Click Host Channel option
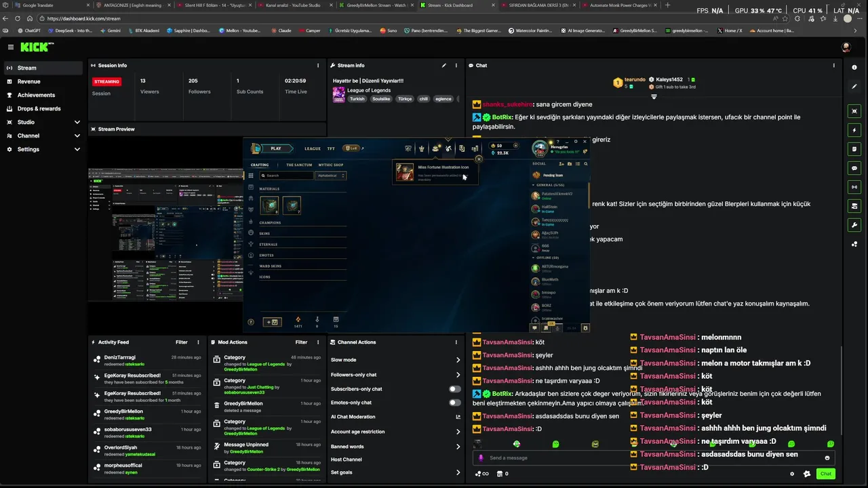868x488 pixels. click(x=346, y=460)
